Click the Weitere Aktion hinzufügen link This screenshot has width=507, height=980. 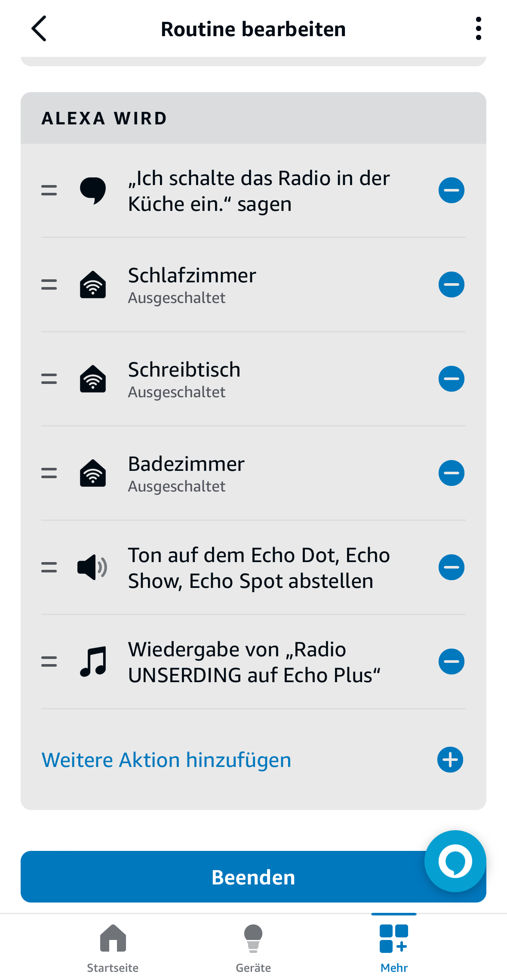pos(166,760)
